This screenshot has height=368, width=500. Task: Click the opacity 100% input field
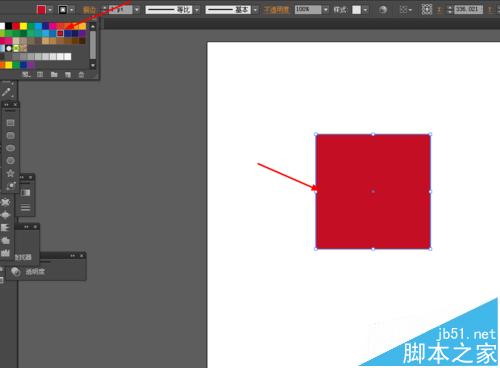(308, 10)
